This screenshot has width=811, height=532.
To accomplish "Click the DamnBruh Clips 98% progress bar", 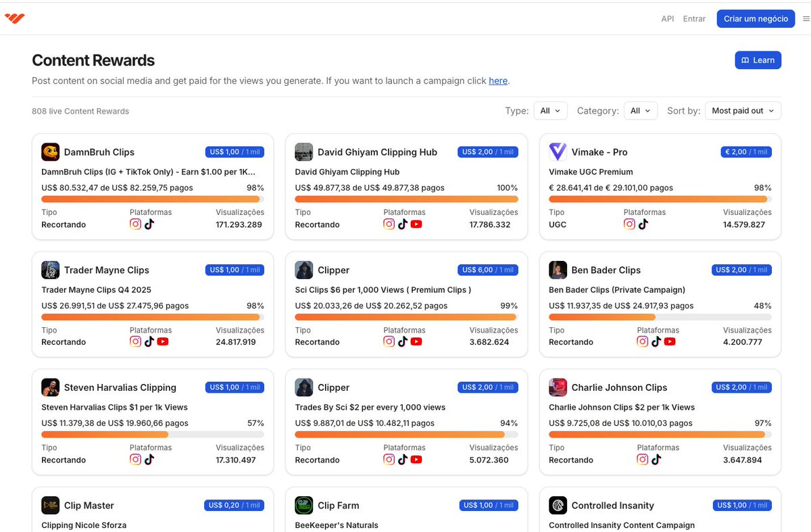I will [x=153, y=199].
